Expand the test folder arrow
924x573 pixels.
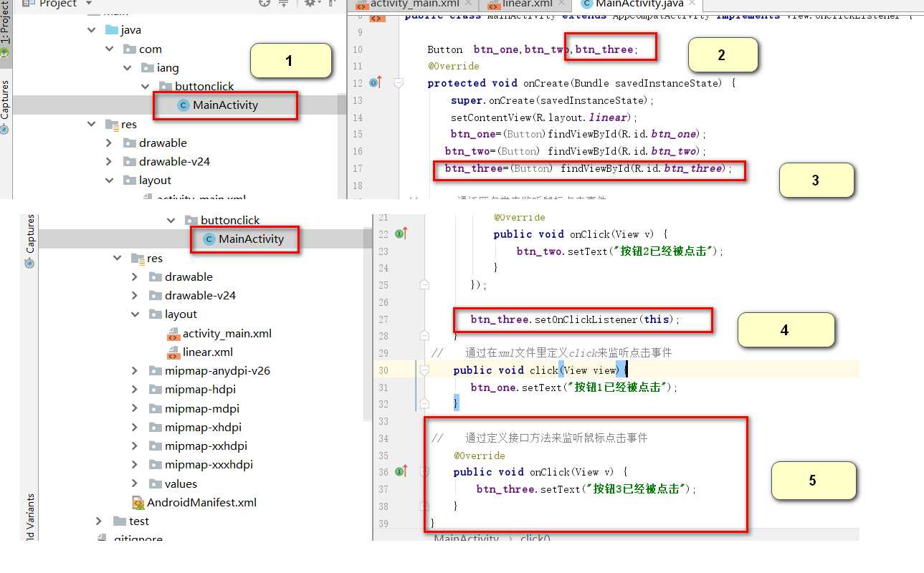click(99, 521)
